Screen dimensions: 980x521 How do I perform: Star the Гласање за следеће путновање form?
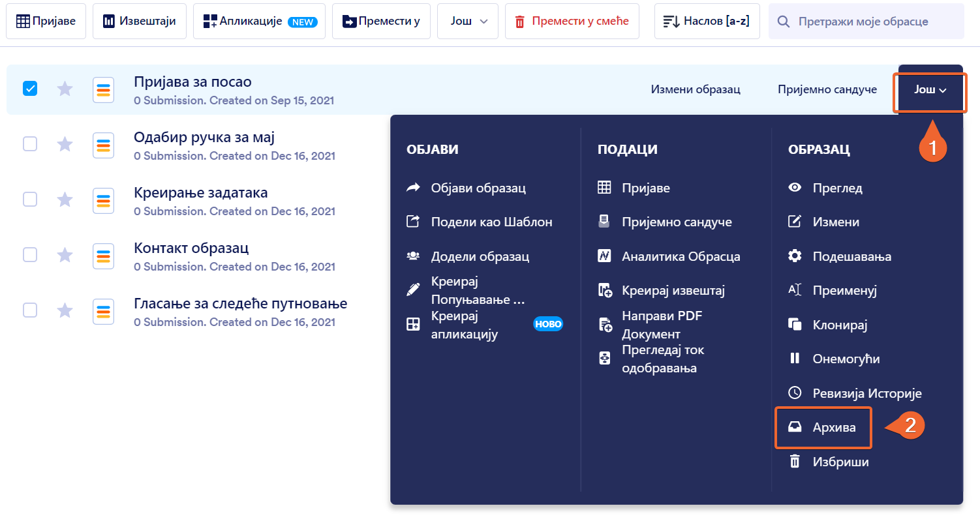65,310
